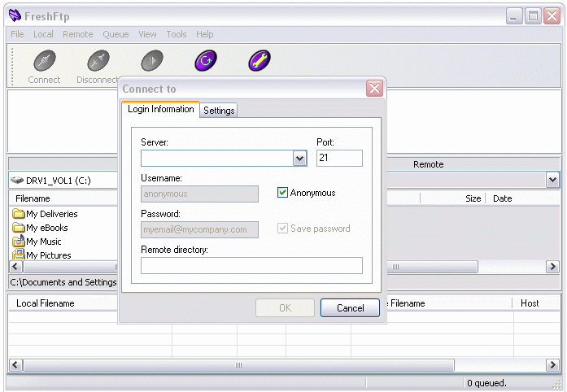
Task: Select the My eBooks row text
Action: [x=47, y=228]
